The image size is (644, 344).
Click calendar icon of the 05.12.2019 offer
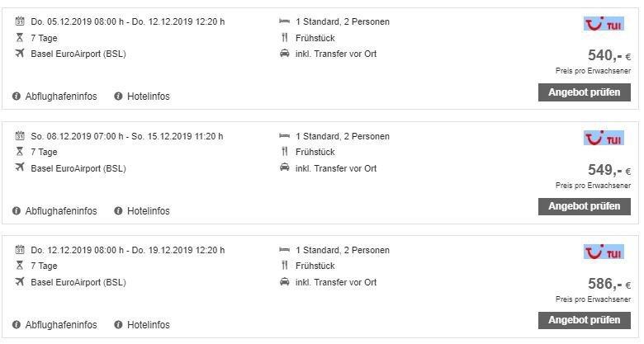(20, 21)
